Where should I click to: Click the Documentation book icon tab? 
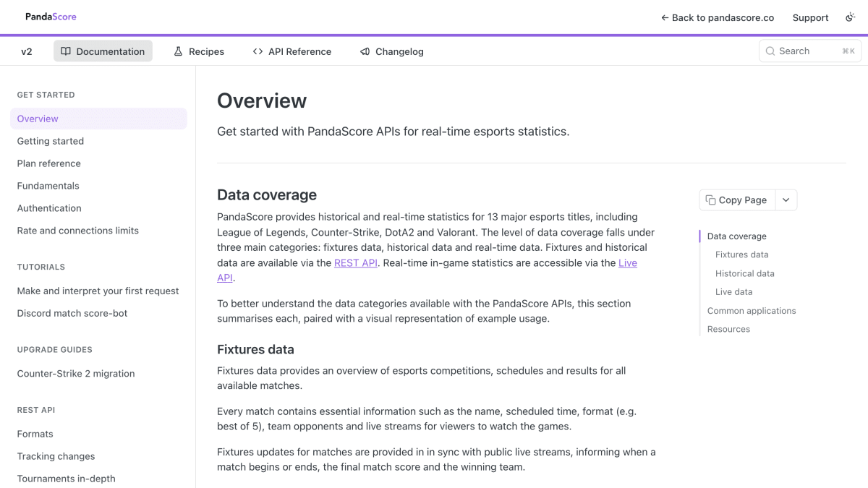tap(103, 51)
